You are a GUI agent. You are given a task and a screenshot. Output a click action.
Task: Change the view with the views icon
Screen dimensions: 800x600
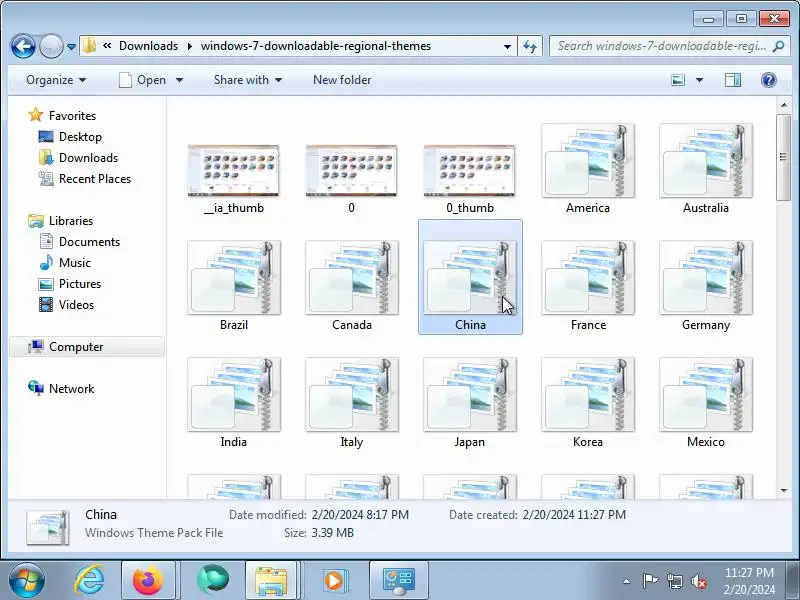[x=678, y=80]
